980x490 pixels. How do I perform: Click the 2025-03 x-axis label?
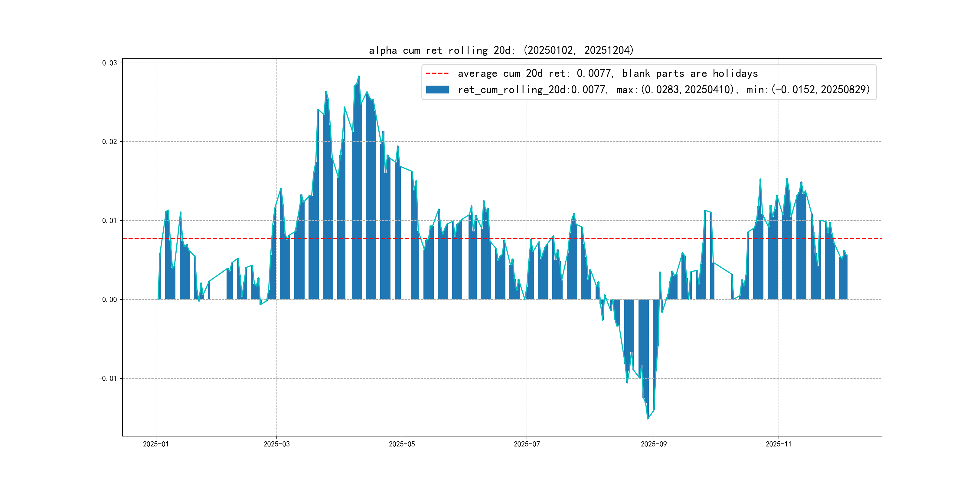(x=276, y=444)
